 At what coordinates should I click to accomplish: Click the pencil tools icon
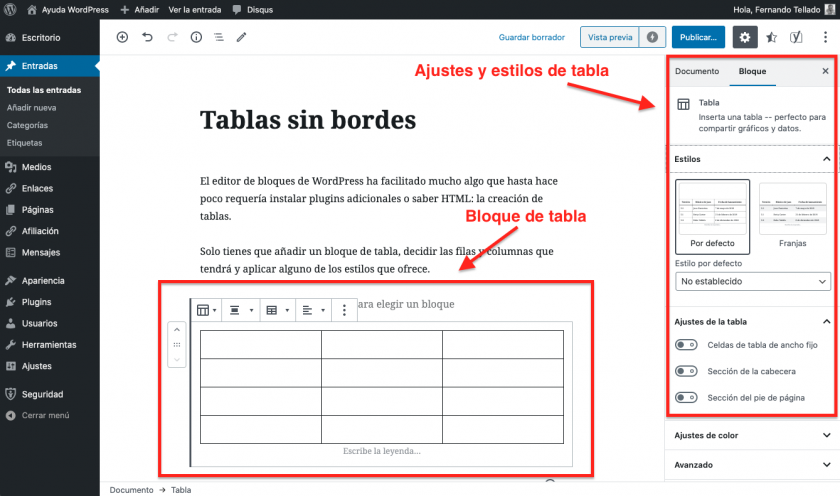coord(242,37)
